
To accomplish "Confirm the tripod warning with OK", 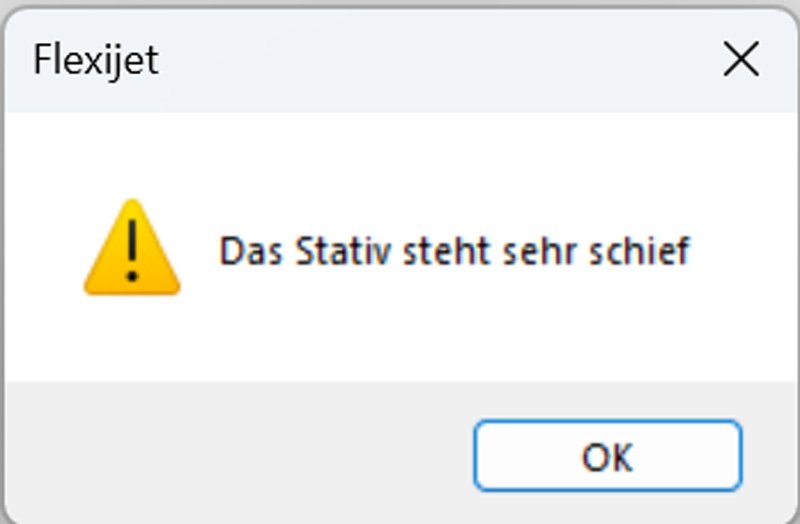I will (x=608, y=456).
